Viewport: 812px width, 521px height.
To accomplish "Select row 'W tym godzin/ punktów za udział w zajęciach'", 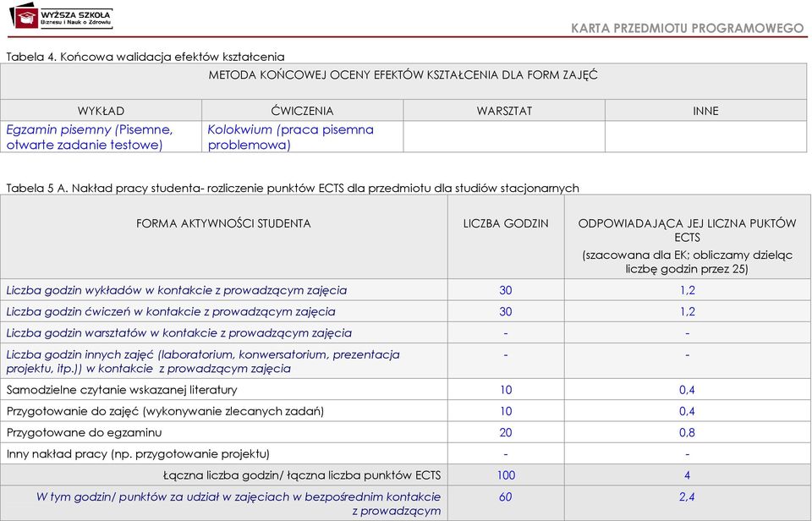I will (405, 503).
